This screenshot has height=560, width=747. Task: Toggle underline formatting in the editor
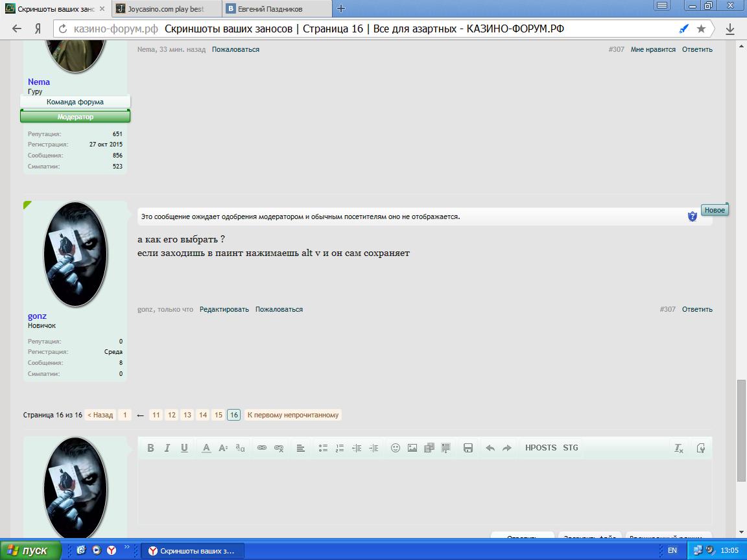click(x=184, y=448)
